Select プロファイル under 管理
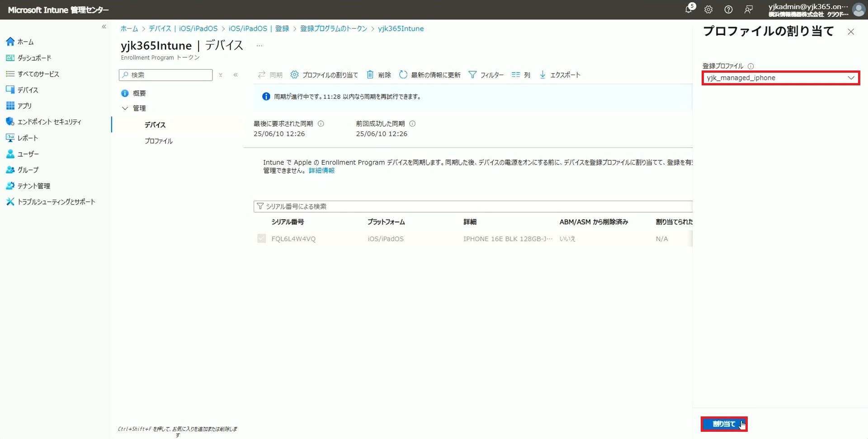This screenshot has width=868, height=439. 159,141
